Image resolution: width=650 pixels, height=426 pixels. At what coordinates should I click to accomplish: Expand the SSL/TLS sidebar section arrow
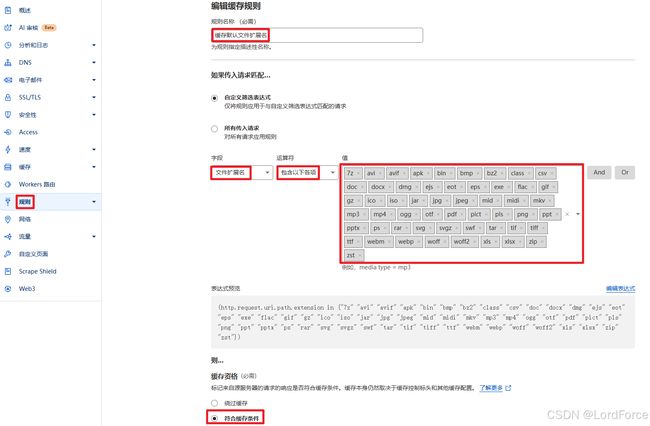[94, 97]
